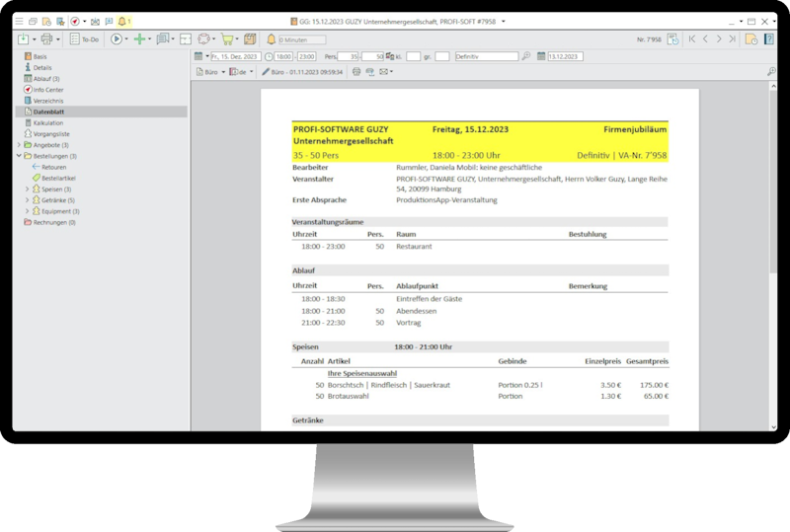
Task: Go to the next record arrow
Action: [x=719, y=38]
